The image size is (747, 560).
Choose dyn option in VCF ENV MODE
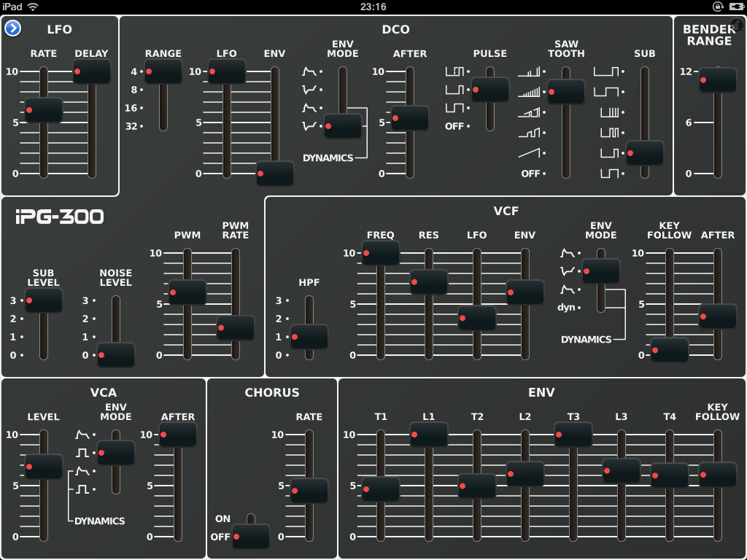567,308
